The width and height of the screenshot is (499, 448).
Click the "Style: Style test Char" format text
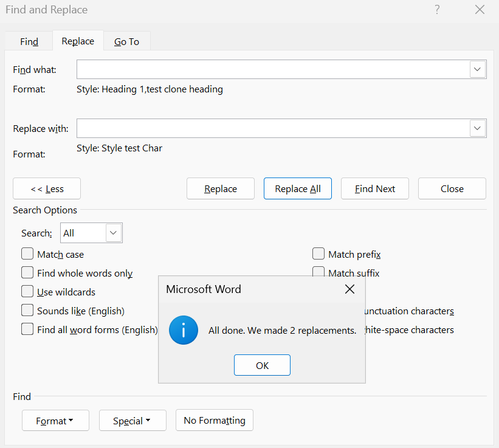pyautogui.click(x=119, y=148)
